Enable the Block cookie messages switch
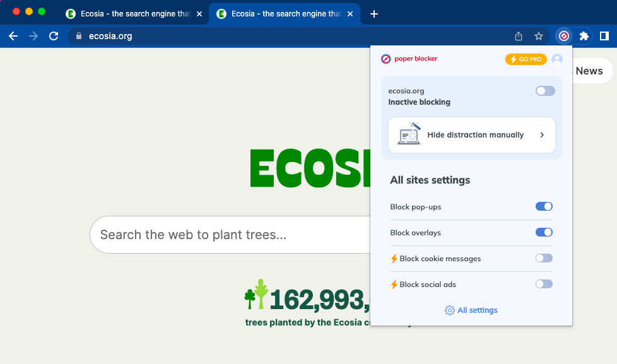 point(544,258)
